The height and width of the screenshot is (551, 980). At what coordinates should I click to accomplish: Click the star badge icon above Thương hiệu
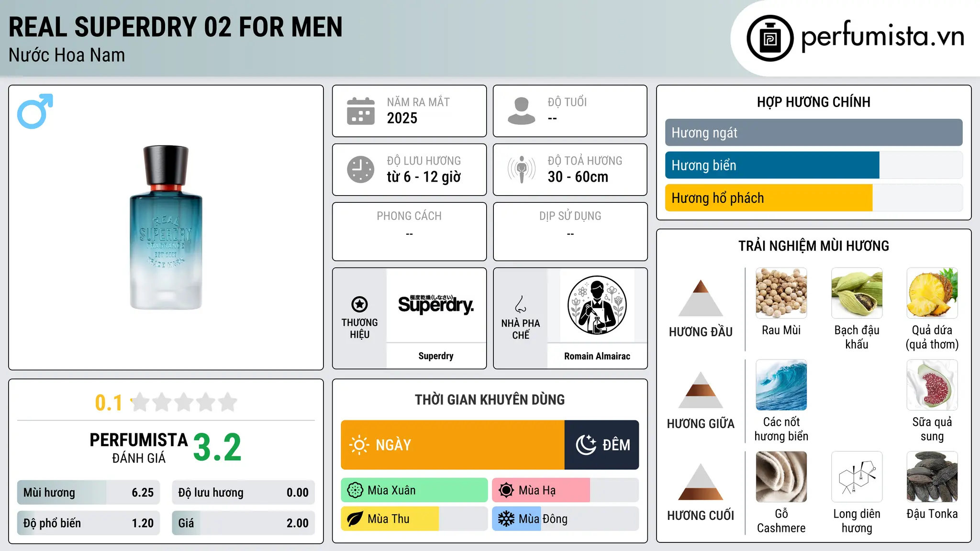pyautogui.click(x=359, y=304)
